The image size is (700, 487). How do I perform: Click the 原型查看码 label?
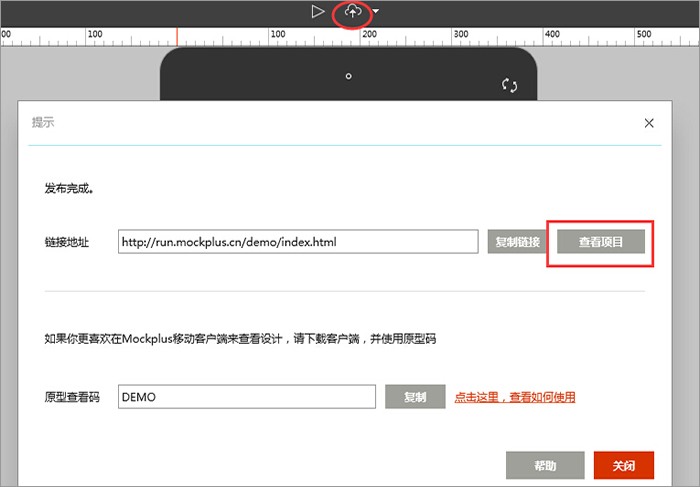coord(72,397)
